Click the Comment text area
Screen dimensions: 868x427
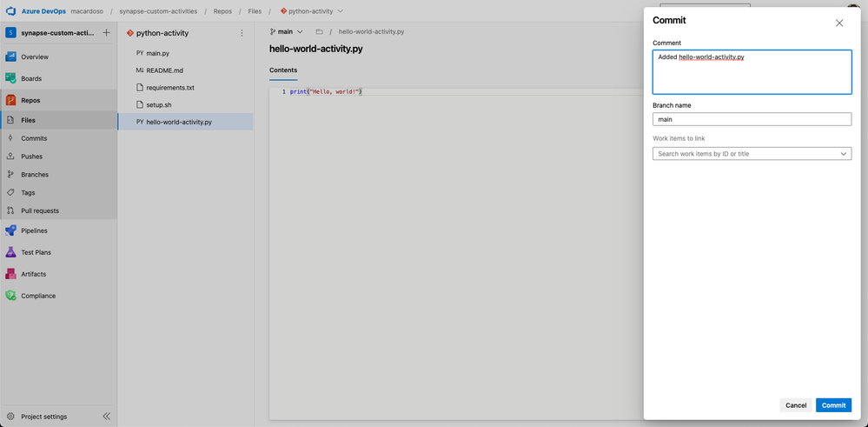click(x=752, y=72)
